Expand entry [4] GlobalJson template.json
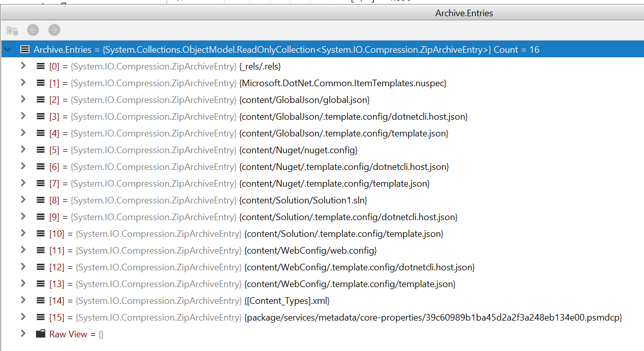The width and height of the screenshot is (644, 351). tap(23, 133)
